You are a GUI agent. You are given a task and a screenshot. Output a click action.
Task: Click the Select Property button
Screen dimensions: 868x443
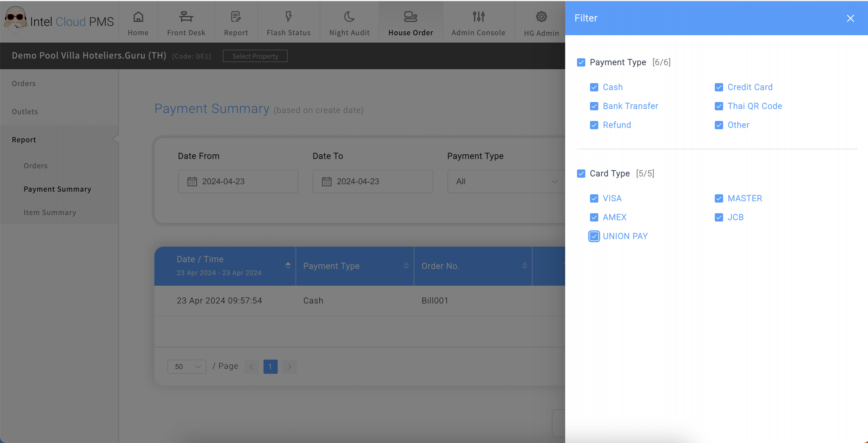pos(255,56)
